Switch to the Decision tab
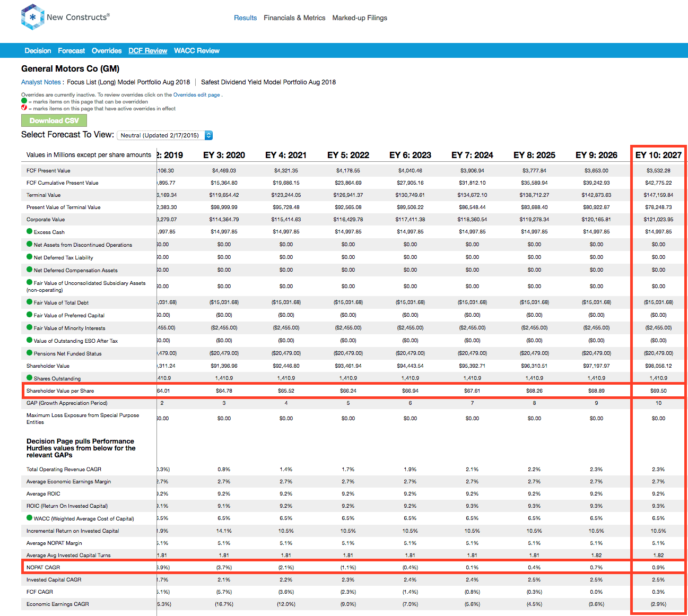688x616 pixels. [x=38, y=51]
